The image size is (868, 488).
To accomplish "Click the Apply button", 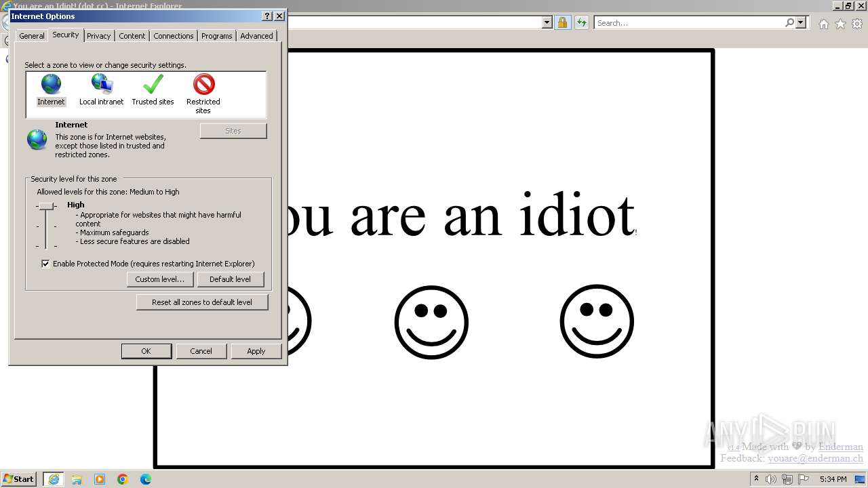I will click(256, 351).
